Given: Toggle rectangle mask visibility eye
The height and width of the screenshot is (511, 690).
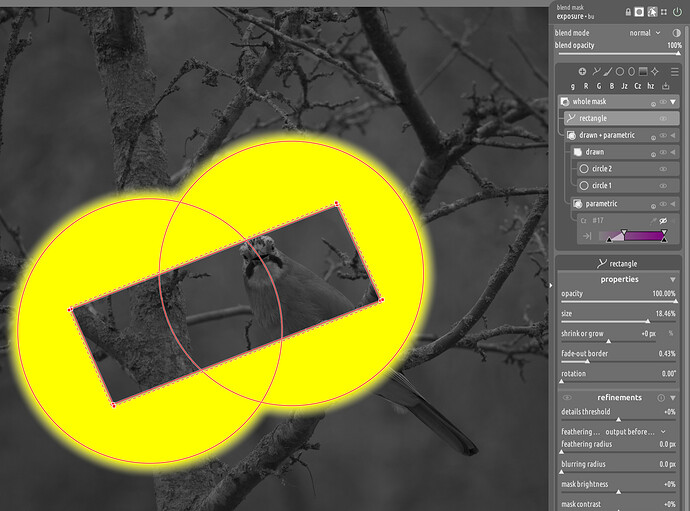Looking at the screenshot, I should pyautogui.click(x=663, y=118).
